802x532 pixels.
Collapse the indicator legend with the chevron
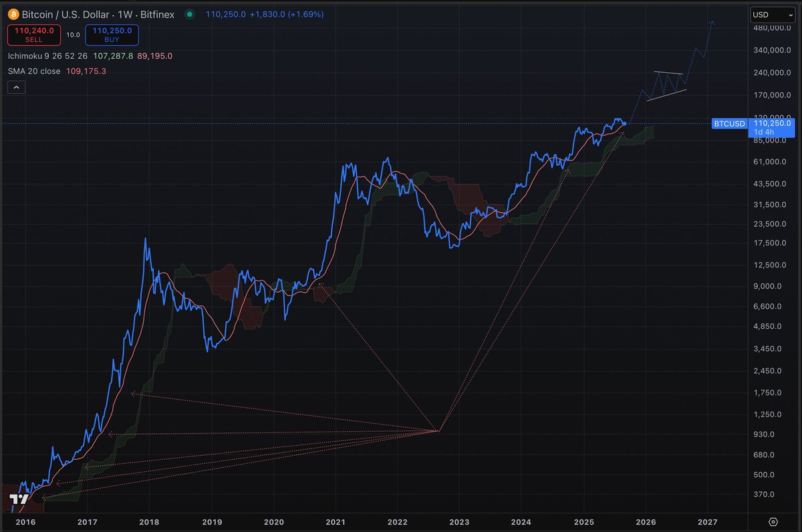point(17,87)
